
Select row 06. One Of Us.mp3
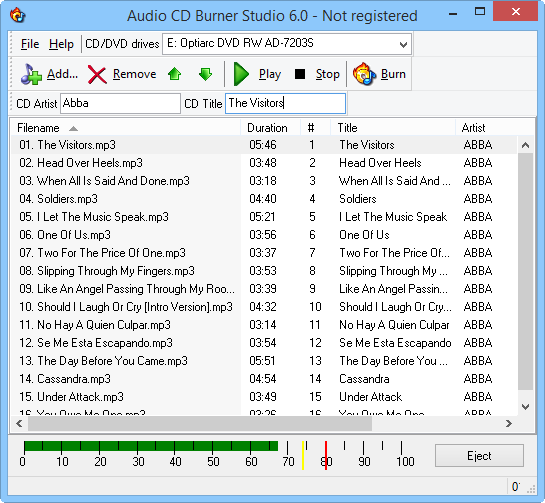click(x=264, y=235)
